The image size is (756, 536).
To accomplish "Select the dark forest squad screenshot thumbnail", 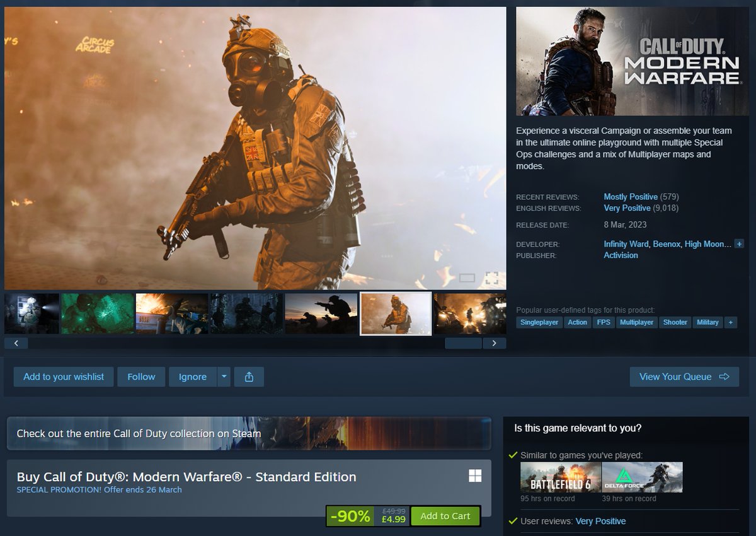I will pyautogui.click(x=246, y=313).
